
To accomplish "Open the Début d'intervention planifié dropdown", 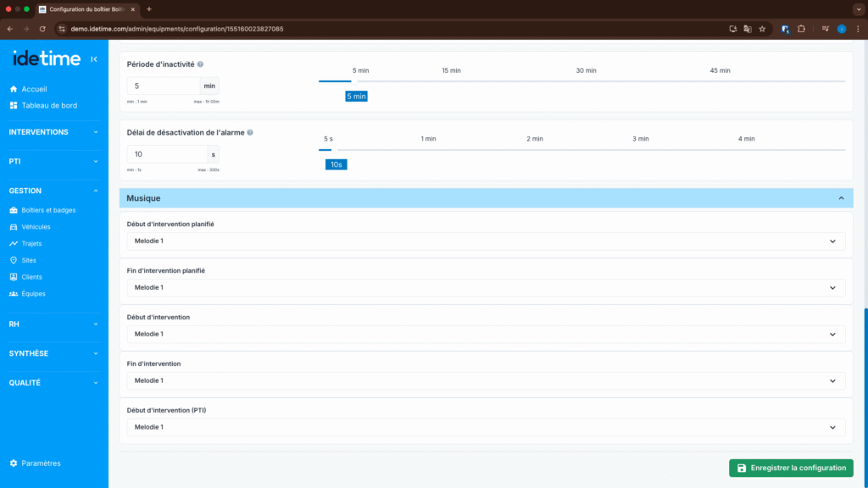I will click(486, 241).
